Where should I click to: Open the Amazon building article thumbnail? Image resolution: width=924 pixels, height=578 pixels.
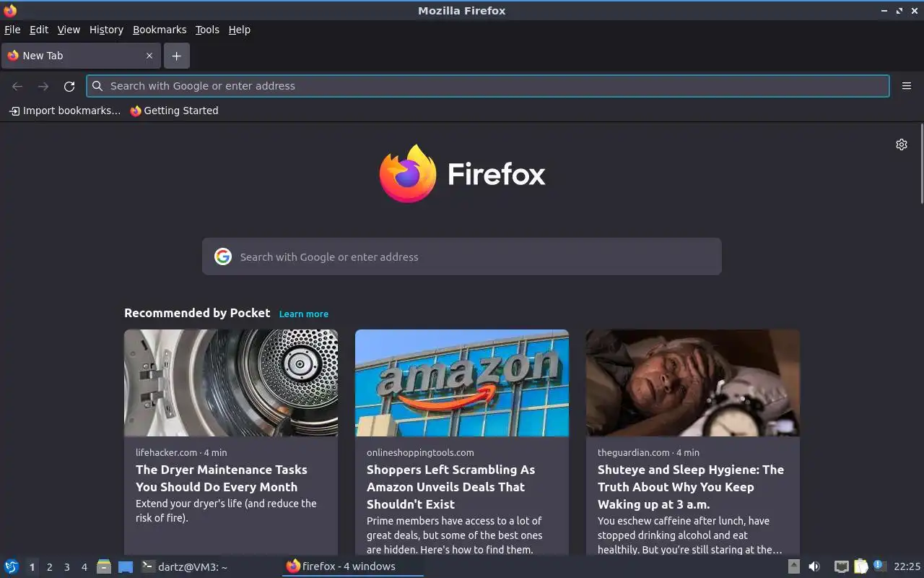coord(462,383)
